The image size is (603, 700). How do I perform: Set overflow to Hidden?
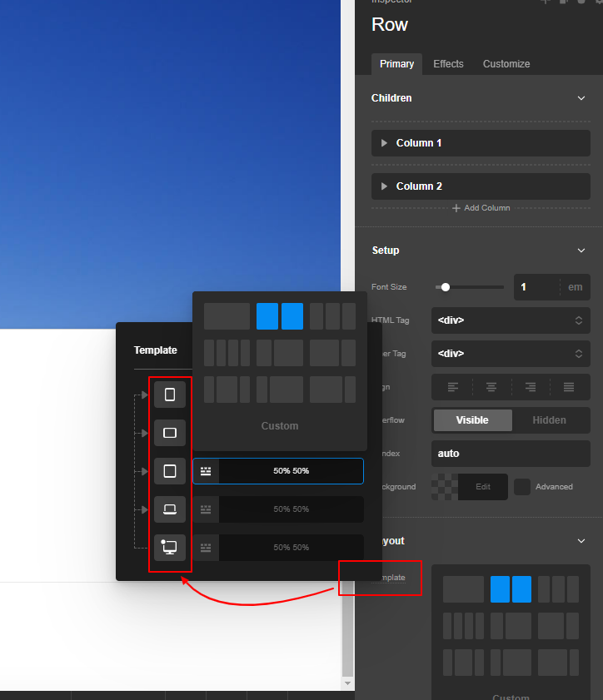click(x=549, y=420)
